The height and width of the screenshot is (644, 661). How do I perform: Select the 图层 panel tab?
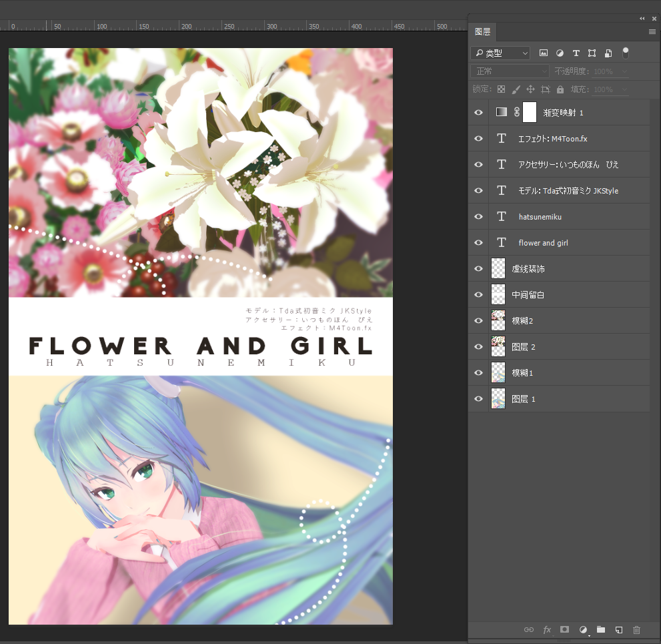coord(483,31)
